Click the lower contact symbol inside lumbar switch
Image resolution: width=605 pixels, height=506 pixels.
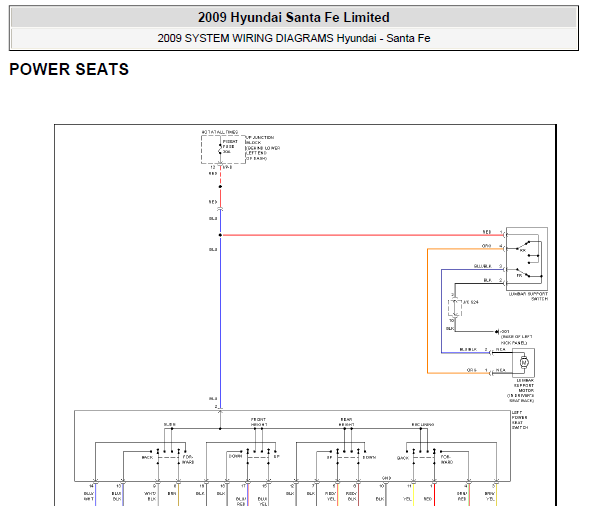point(524,273)
